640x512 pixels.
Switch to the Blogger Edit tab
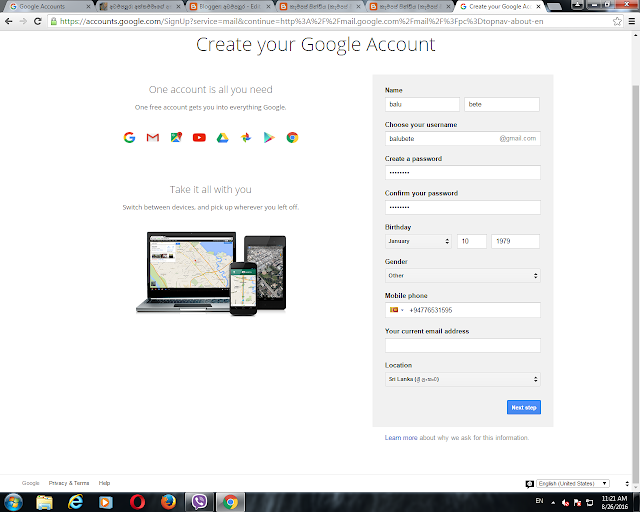coord(230,7)
